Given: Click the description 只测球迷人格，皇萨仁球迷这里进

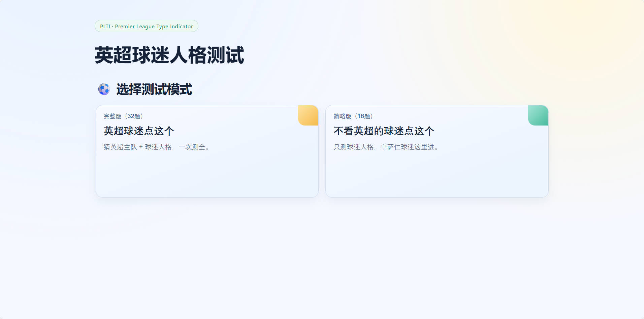Looking at the screenshot, I should (x=386, y=147).
